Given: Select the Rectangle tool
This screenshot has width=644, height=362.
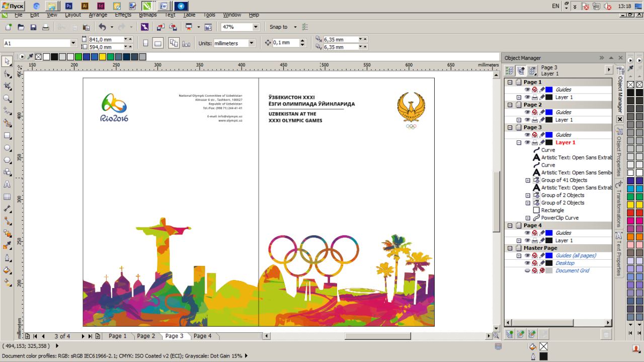Looking at the screenshot, I should (x=7, y=135).
